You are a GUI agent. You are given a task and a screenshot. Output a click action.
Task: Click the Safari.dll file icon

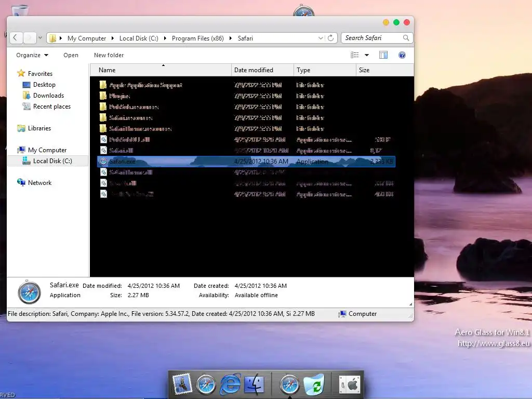tap(103, 150)
